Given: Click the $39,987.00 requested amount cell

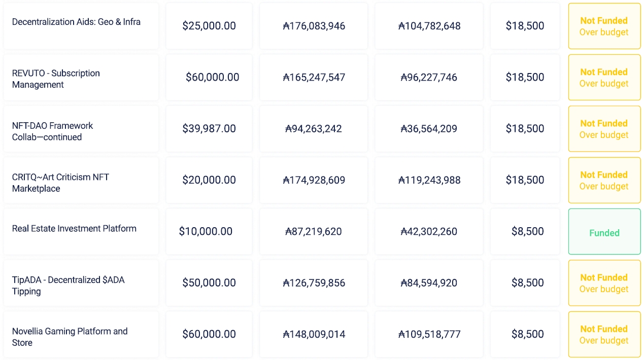Looking at the screenshot, I should 209,129.
